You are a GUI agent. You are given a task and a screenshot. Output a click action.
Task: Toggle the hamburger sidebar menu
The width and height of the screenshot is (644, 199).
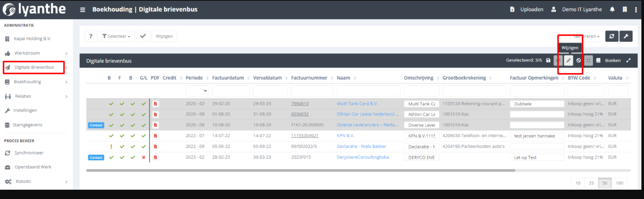pos(83,10)
